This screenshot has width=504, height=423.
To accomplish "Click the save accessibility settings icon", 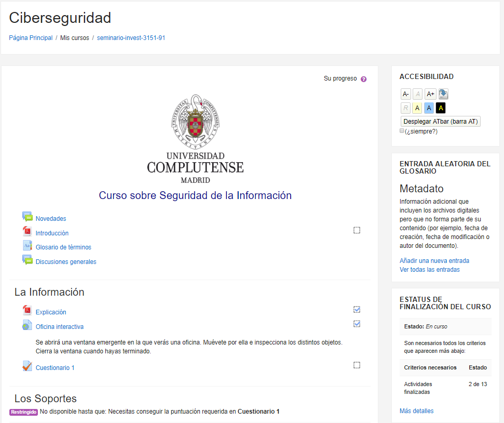I will [443, 94].
